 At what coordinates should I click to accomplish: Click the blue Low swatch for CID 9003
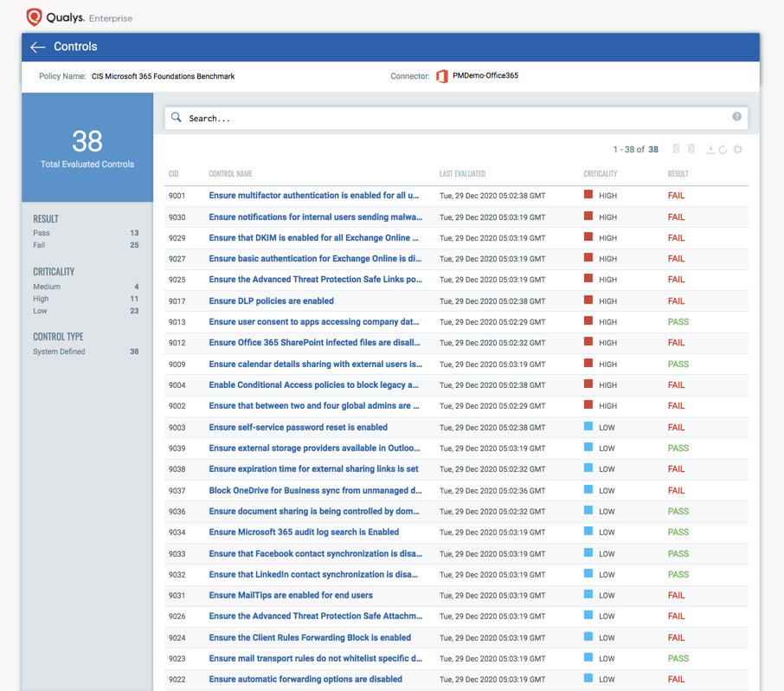588,426
